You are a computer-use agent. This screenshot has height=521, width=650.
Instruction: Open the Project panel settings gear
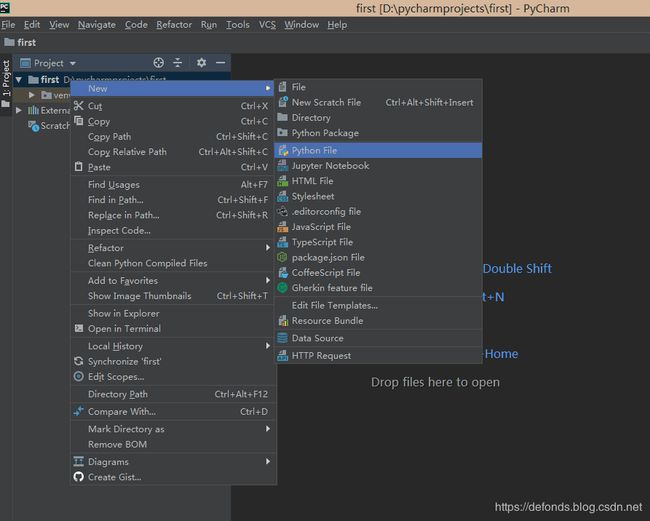coord(201,63)
